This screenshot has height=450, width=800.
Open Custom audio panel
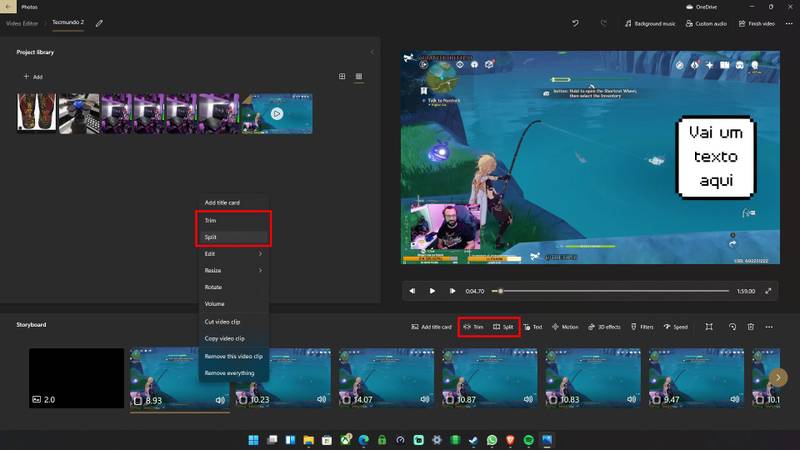point(706,23)
